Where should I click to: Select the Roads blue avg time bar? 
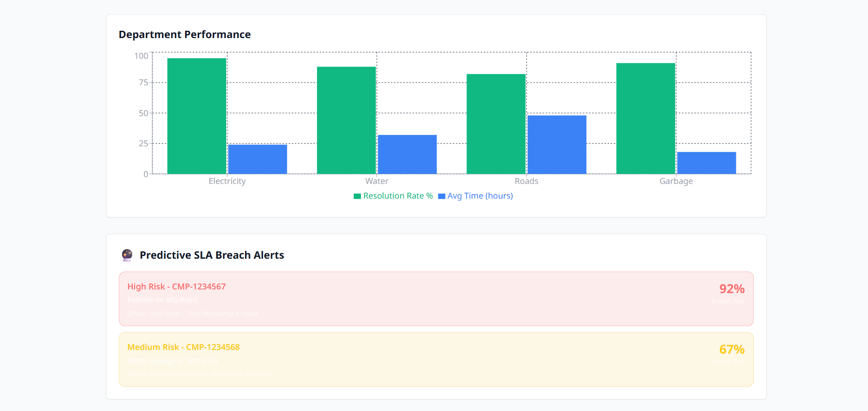click(x=556, y=144)
